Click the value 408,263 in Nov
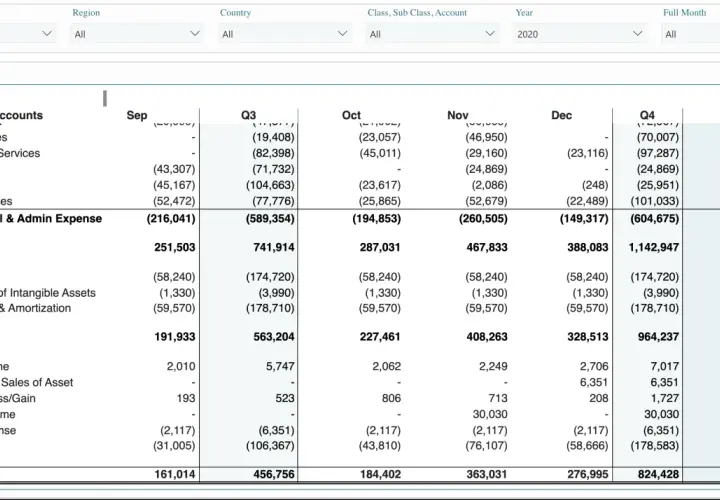The height and width of the screenshot is (500, 720). [487, 337]
